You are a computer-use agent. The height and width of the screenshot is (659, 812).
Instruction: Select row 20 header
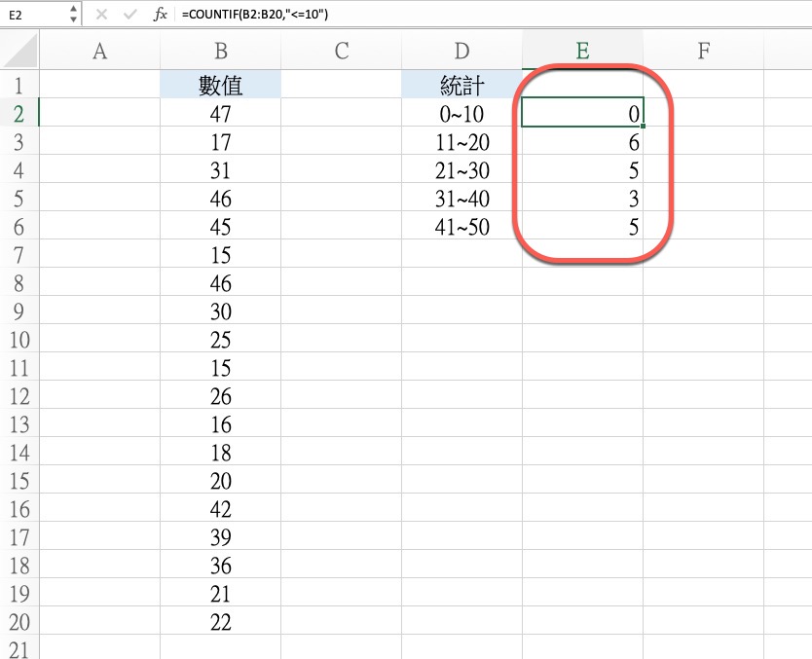coord(19,620)
